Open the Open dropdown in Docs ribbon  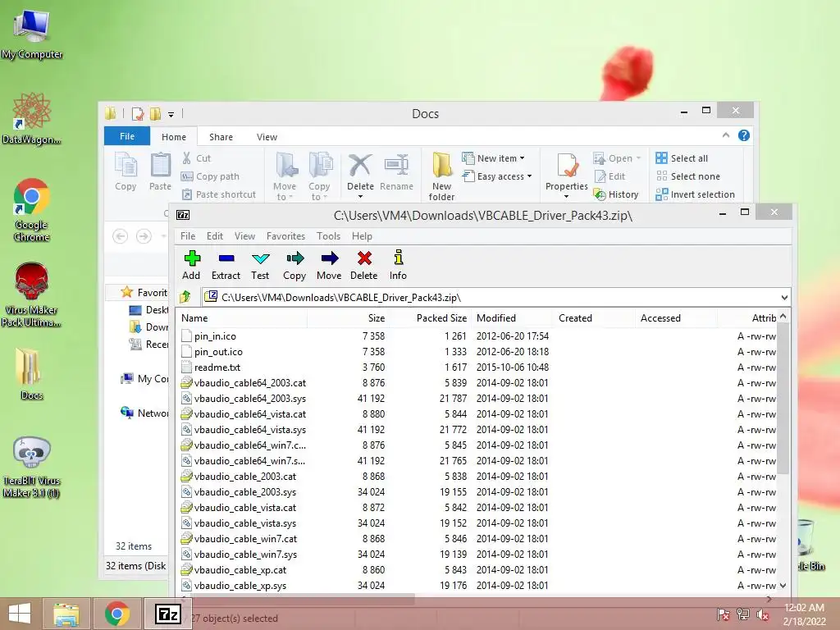point(617,158)
